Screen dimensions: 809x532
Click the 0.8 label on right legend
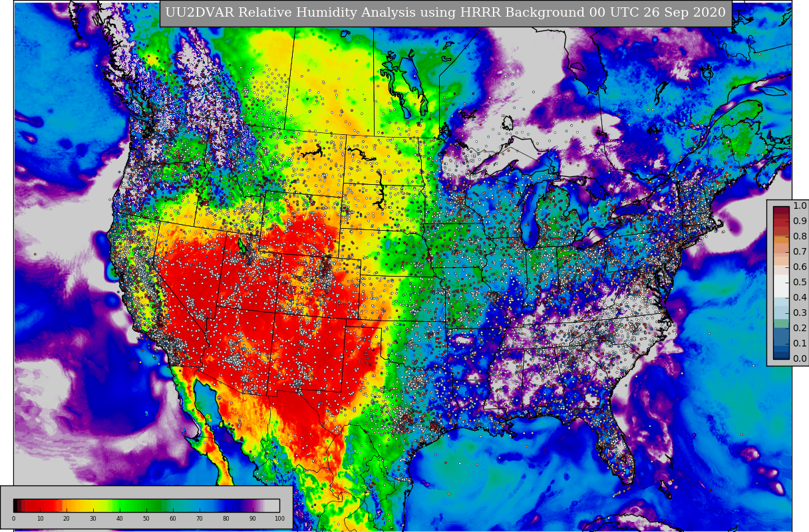pyautogui.click(x=800, y=237)
